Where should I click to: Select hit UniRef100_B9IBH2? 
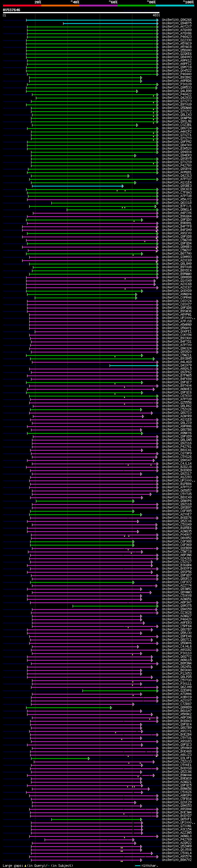(x=176, y=78)
